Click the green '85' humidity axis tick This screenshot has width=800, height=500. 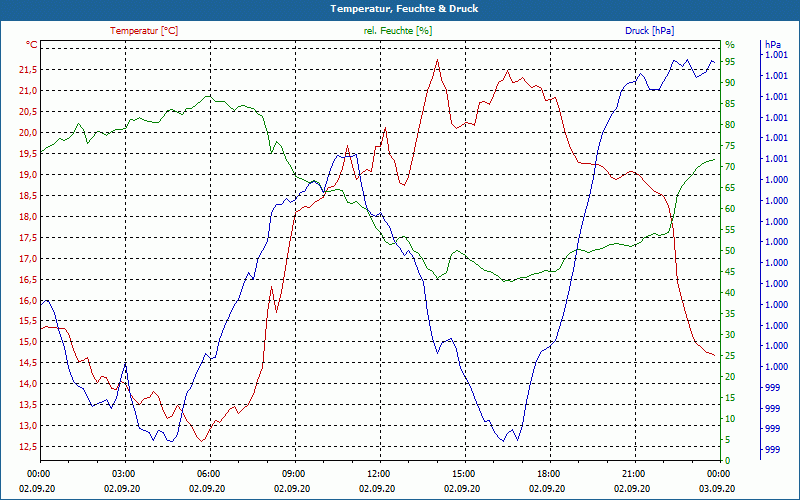tap(730, 104)
